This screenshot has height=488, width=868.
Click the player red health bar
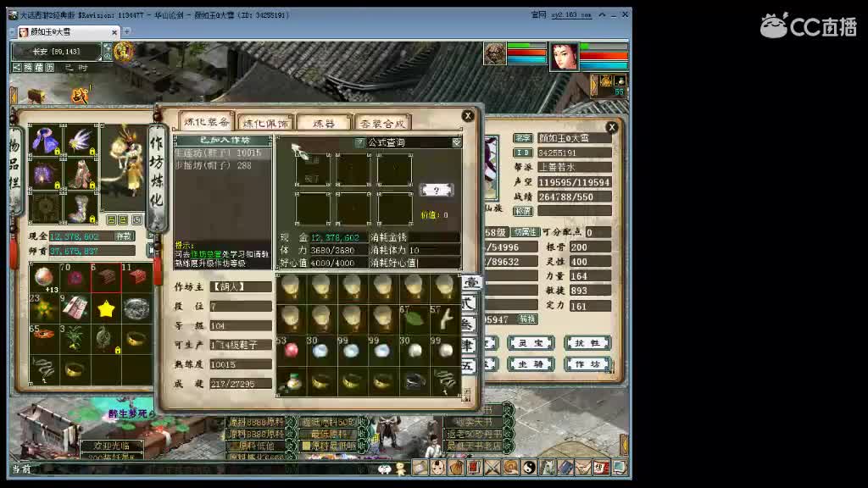pos(604,56)
